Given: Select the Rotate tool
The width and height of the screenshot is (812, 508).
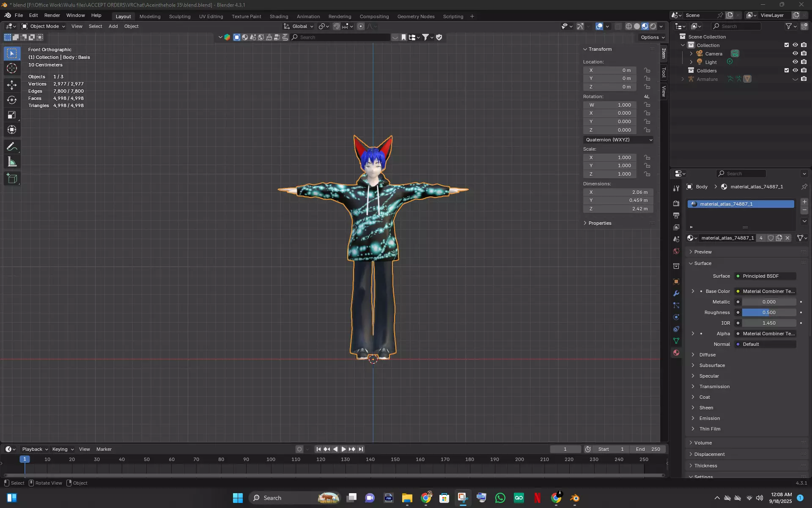Looking at the screenshot, I should [x=12, y=100].
